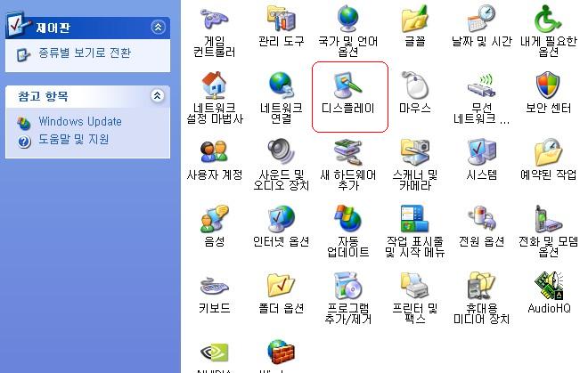Open 네트워크 연결 connections icon
This screenshot has width=588, height=373.
pyautogui.click(x=282, y=85)
